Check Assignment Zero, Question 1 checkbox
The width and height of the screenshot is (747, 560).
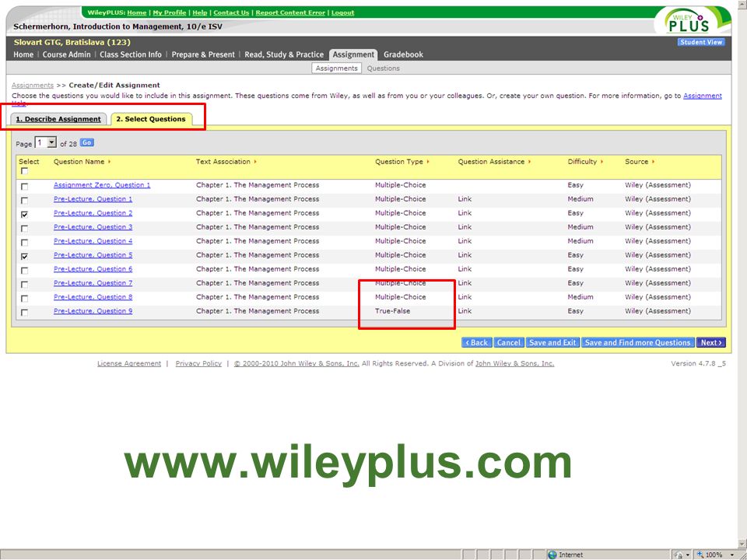[24, 187]
